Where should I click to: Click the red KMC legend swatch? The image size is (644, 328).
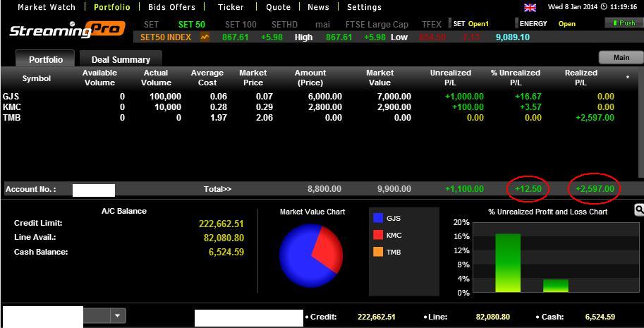point(378,235)
